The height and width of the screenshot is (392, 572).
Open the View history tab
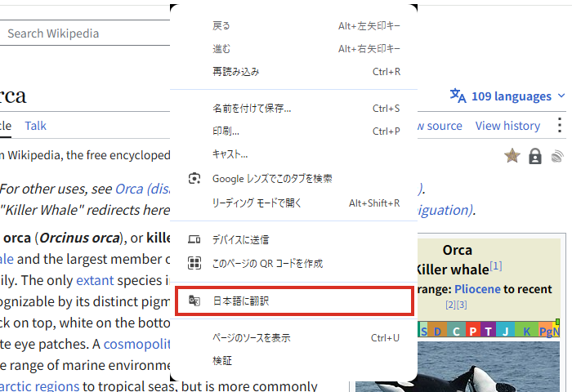pyautogui.click(x=507, y=126)
